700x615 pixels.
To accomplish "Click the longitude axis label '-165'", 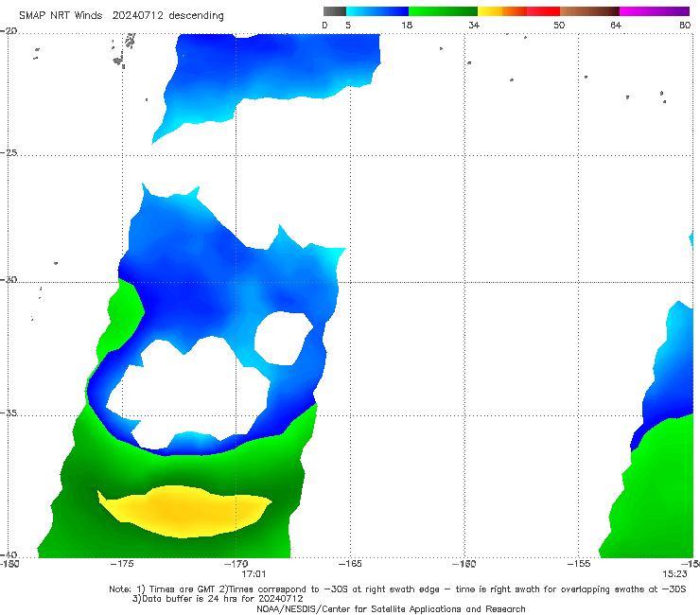I will (350, 564).
